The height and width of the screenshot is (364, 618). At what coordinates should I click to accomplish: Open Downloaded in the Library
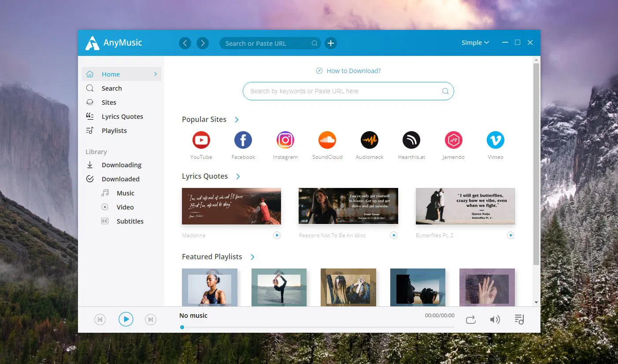coord(122,179)
